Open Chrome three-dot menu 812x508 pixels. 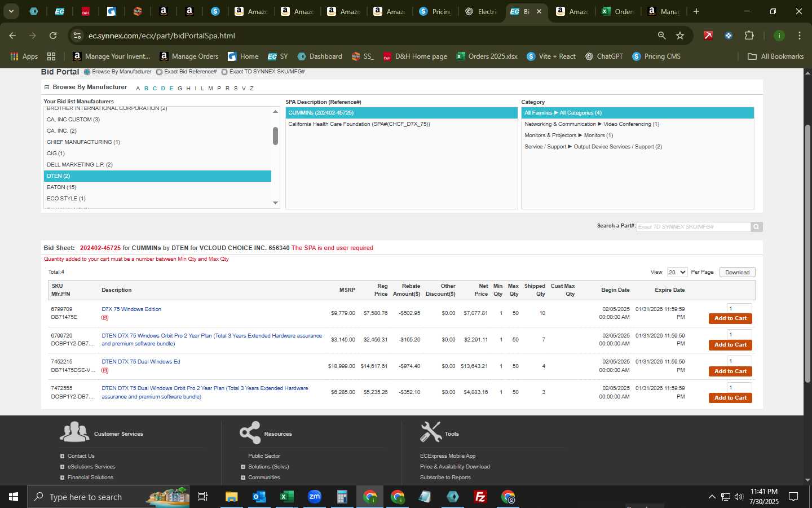(x=799, y=36)
